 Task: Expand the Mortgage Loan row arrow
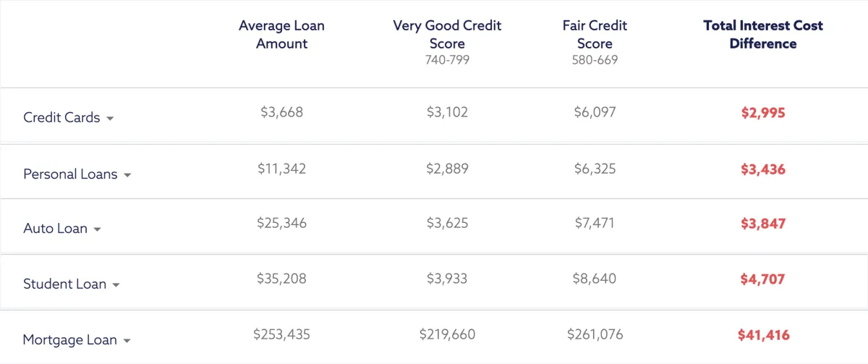coord(127,341)
